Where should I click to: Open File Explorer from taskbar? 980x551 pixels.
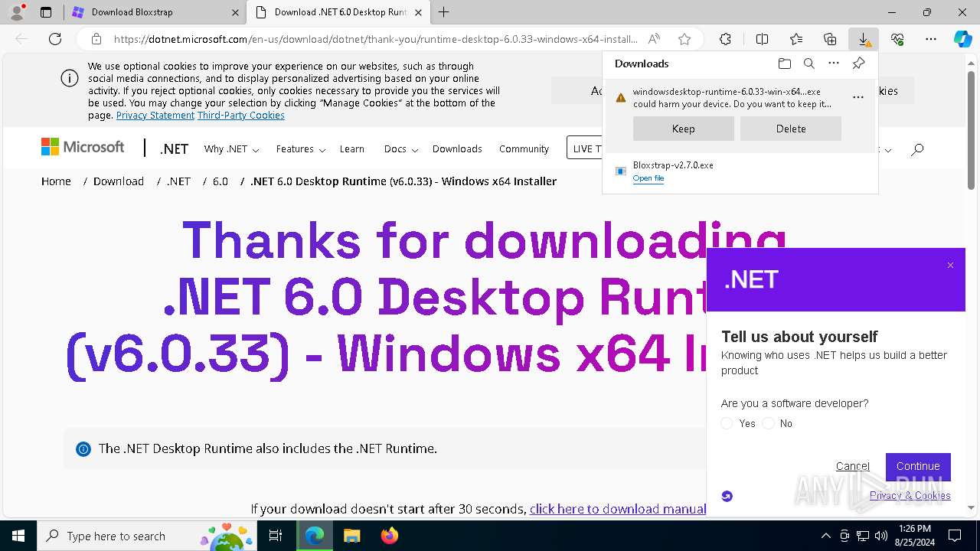coord(351,536)
